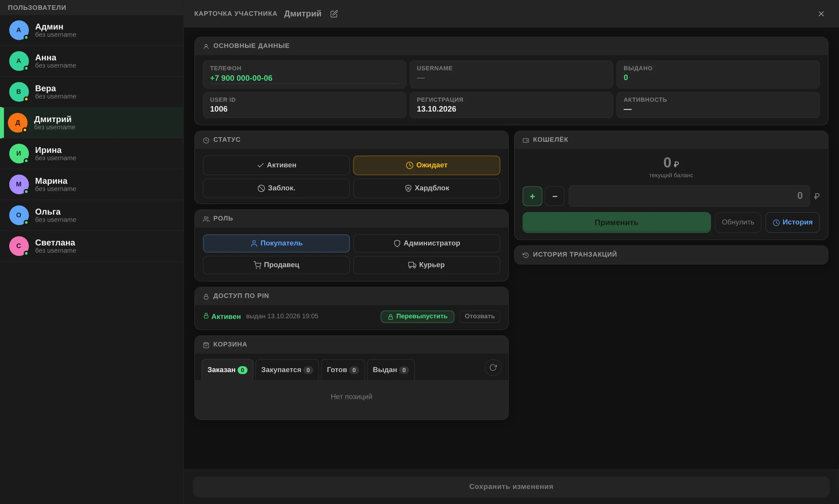Screen dimensions: 839x504
Task: Expand the История транзакций section
Action: (671, 255)
